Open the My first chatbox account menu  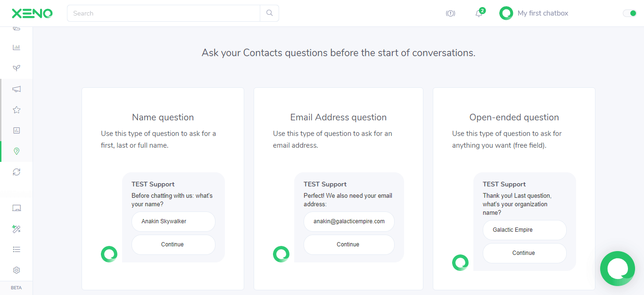[x=534, y=13]
